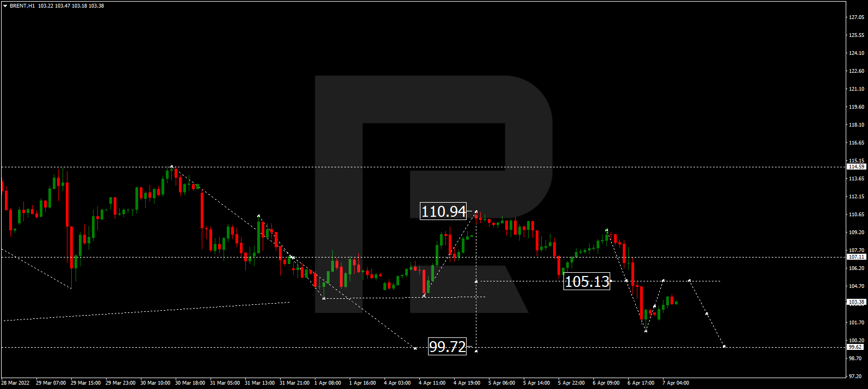This screenshot has width=868, height=389.
Task: Click the 99.62 price tag on axis
Action: point(855,347)
